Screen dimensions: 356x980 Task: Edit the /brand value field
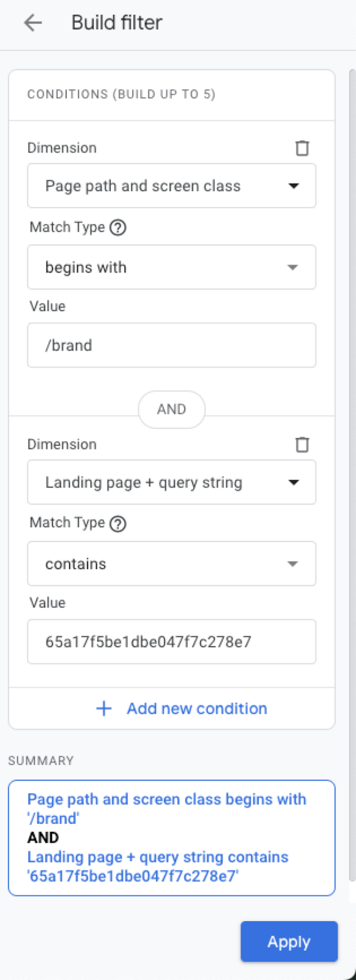(172, 345)
